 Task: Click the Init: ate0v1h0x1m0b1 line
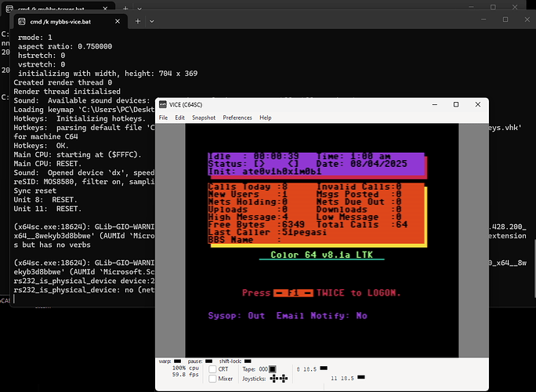point(265,172)
